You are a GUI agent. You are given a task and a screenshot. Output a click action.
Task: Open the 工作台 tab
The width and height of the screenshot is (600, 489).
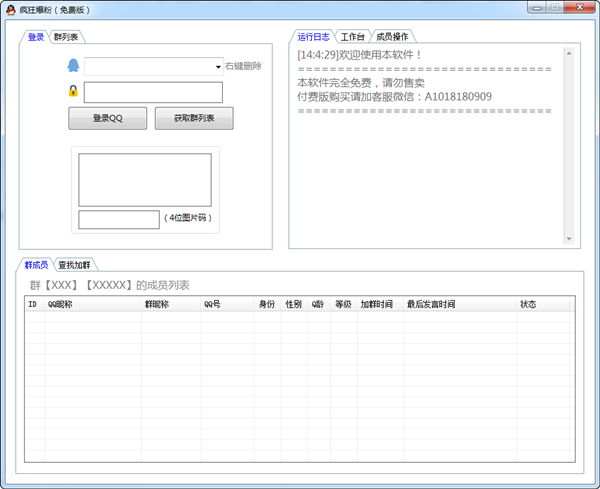(x=352, y=37)
